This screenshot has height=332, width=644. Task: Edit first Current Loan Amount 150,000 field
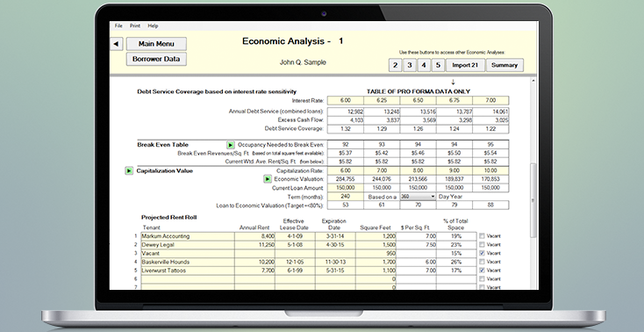click(346, 188)
